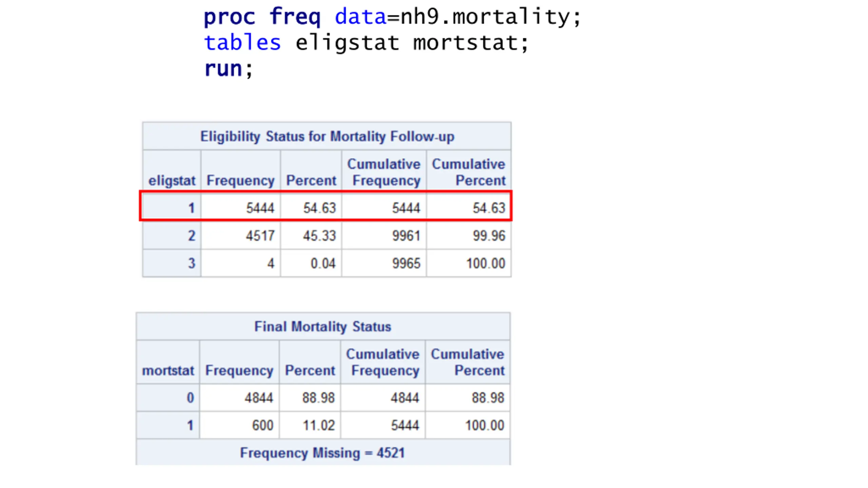Click the 'Final Mortality Status' table title
This screenshot has width=868, height=488.
(x=323, y=326)
